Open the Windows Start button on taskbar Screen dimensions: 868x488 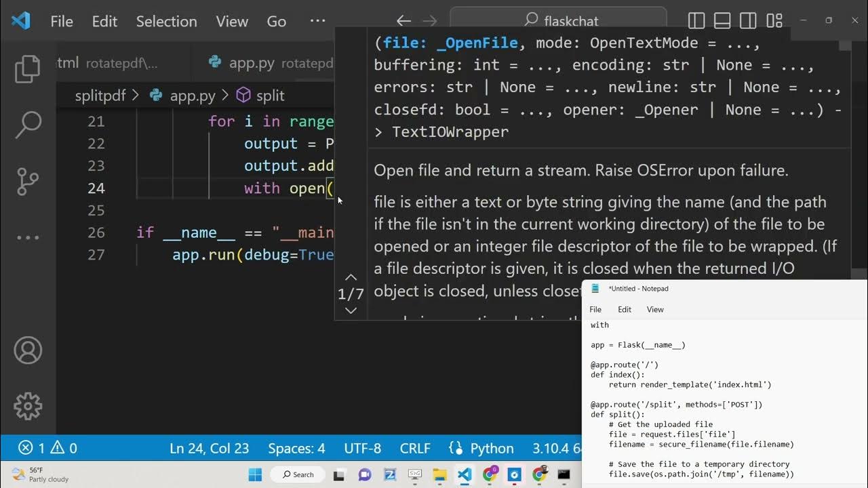(256, 474)
